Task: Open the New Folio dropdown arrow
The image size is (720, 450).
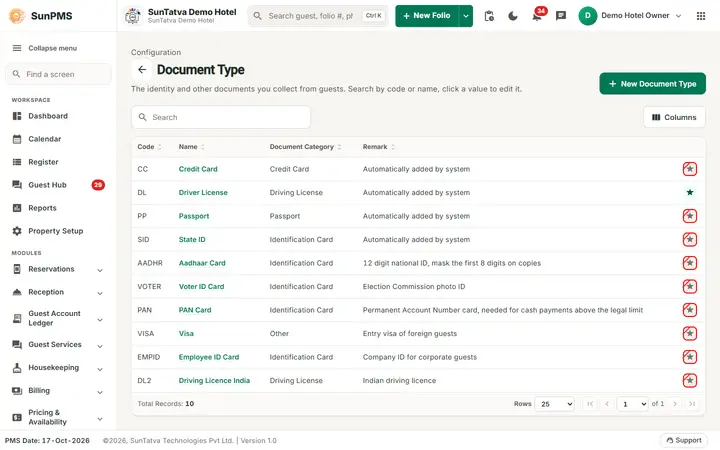Action: [x=466, y=16]
